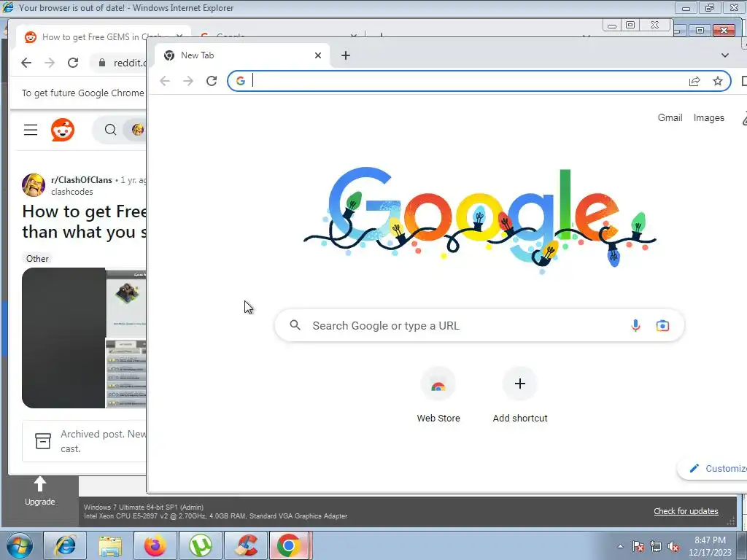This screenshot has width=747, height=560.
Task: Open a new tab with the plus button
Action: tap(345, 55)
